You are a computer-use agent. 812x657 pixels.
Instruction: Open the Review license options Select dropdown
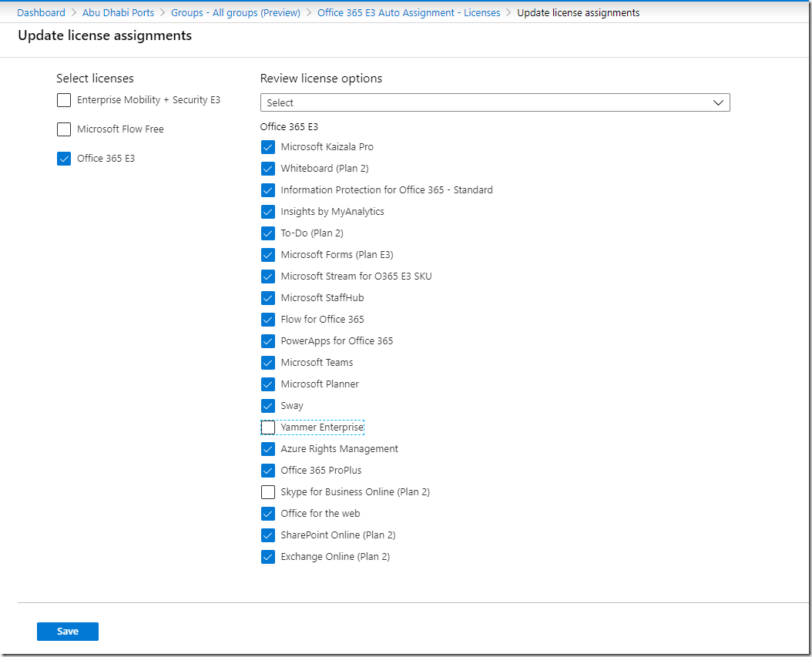495,102
